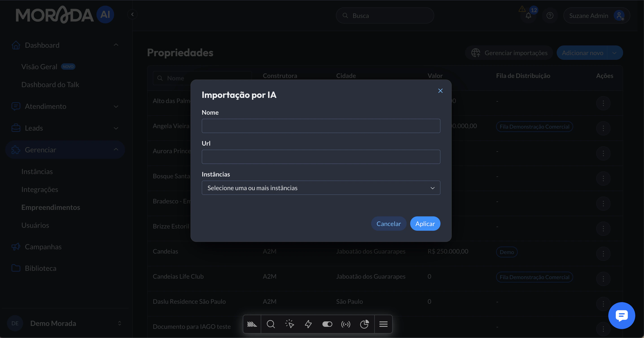Image resolution: width=644 pixels, height=338 pixels.
Task: Click the Cancelar button
Action: pyautogui.click(x=388, y=224)
